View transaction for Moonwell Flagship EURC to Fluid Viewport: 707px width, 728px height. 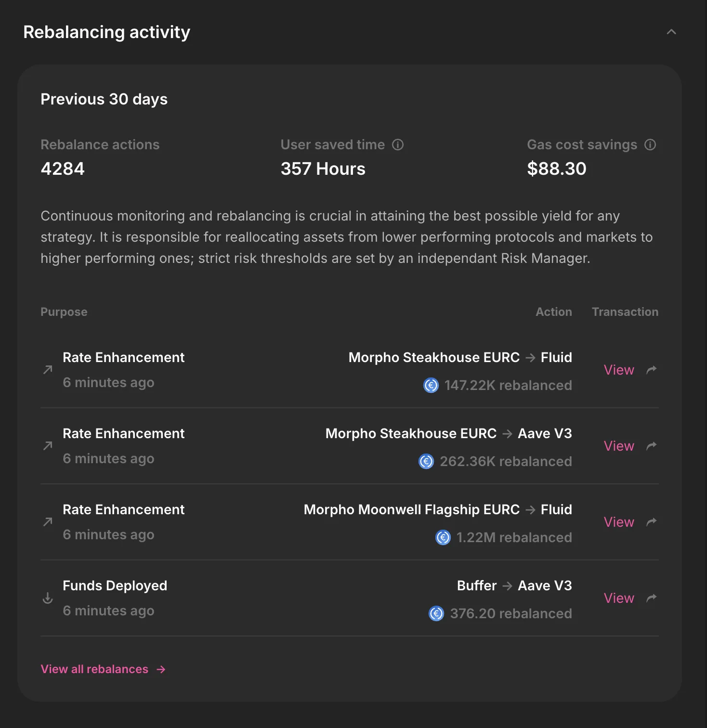619,522
